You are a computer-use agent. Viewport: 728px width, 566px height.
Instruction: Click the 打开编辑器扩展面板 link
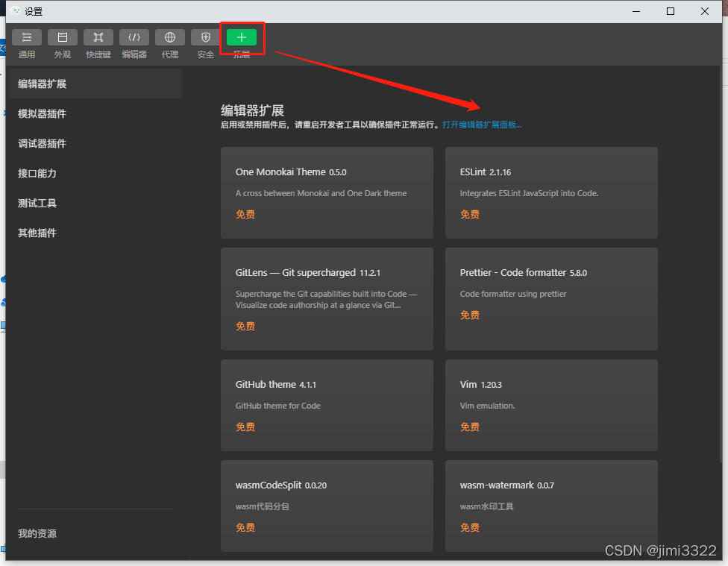(482, 125)
